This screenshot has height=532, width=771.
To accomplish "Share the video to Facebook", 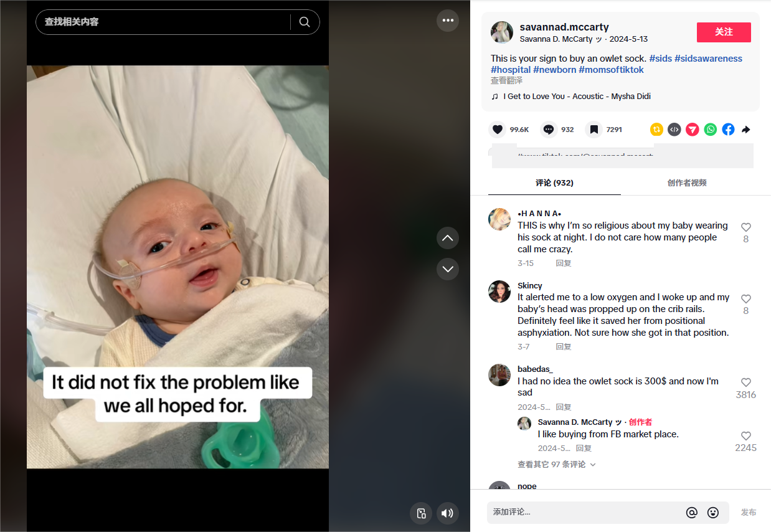I will [729, 130].
